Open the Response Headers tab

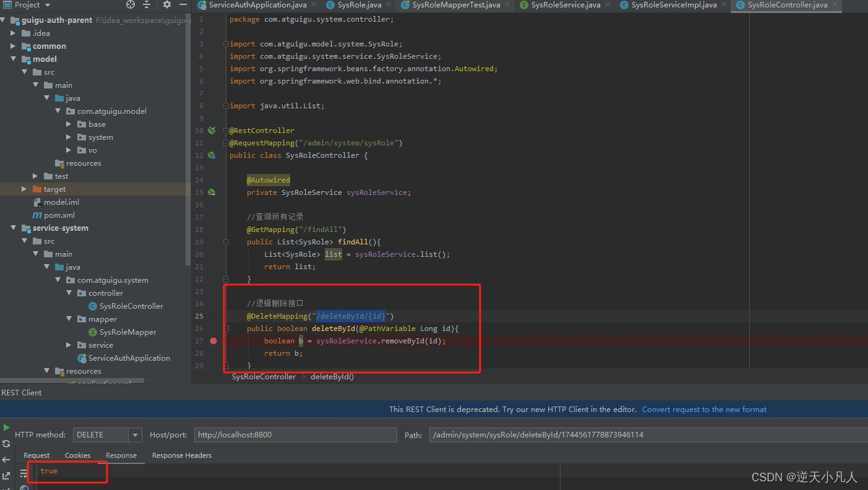[182, 455]
